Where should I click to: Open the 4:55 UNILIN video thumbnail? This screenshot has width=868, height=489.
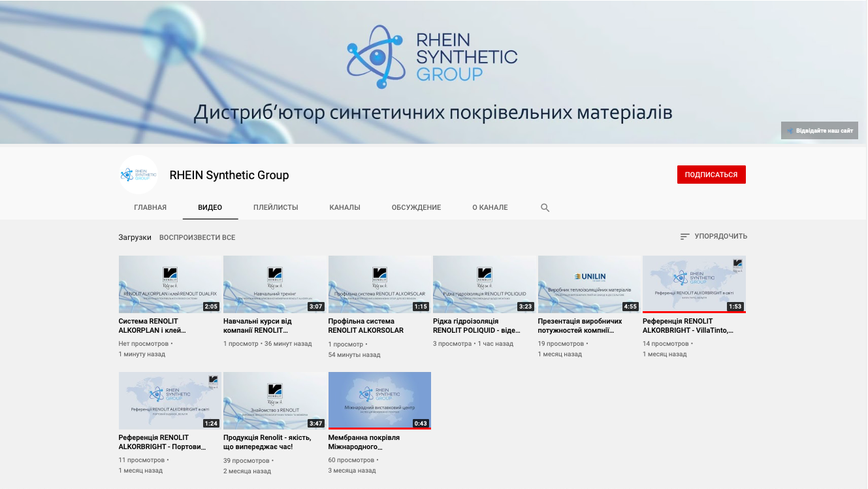[589, 284]
